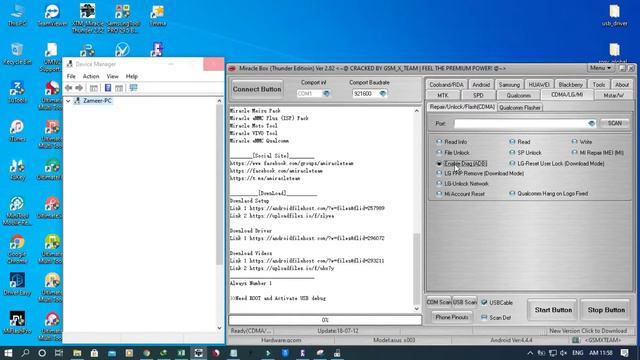Switch to the MTK tab
640x360 pixels.
coord(443,95)
